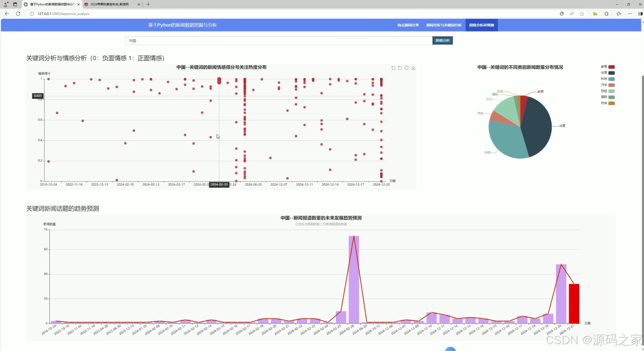Add page to favorites star icon
The image size is (644, 351).
coord(582,14)
